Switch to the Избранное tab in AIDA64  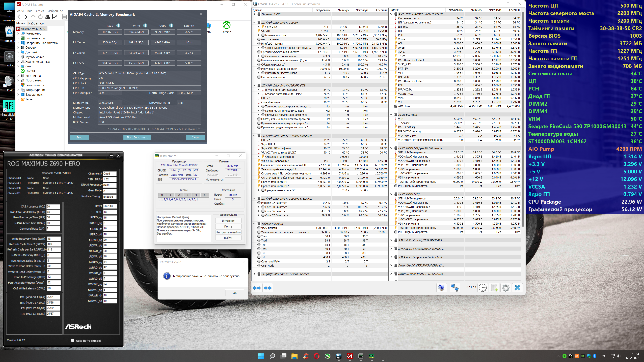[36, 23]
